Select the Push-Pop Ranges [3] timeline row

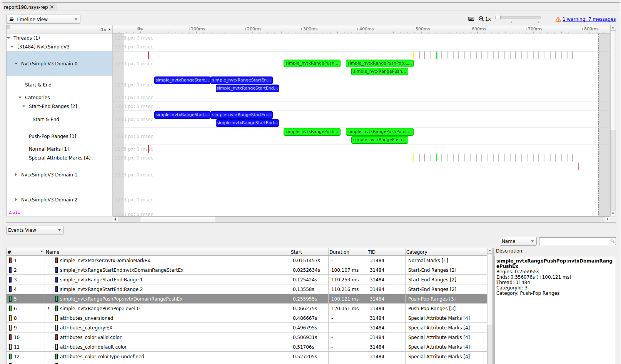click(52, 136)
